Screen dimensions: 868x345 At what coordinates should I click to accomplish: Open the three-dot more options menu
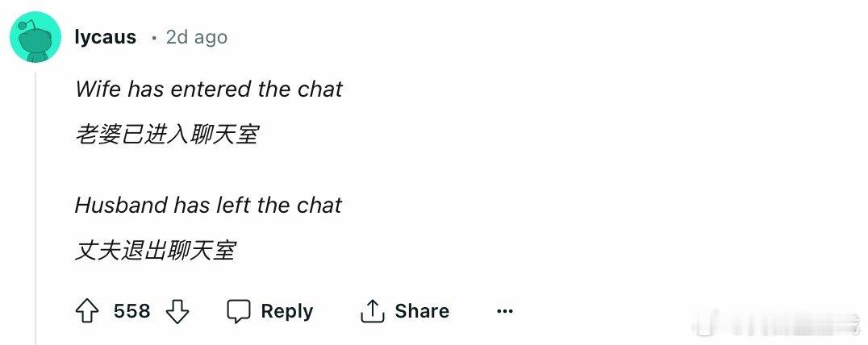(505, 312)
